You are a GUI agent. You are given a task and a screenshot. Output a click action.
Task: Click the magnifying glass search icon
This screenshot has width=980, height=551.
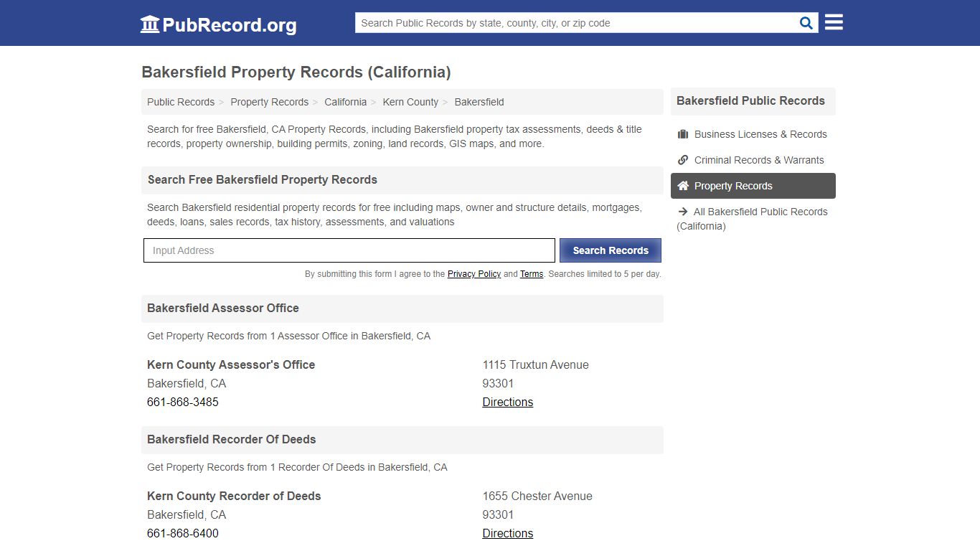(x=806, y=23)
